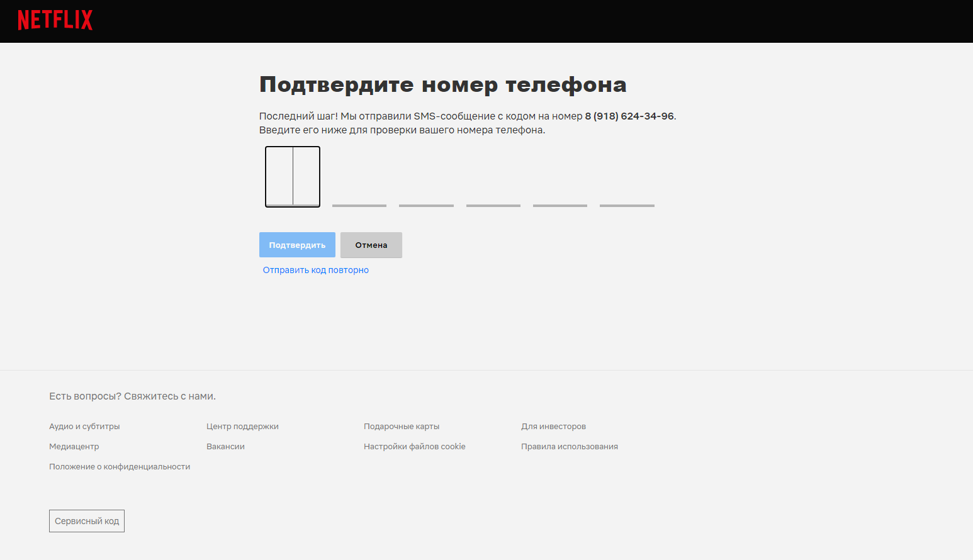Open Правила использования footer link

pyautogui.click(x=570, y=447)
